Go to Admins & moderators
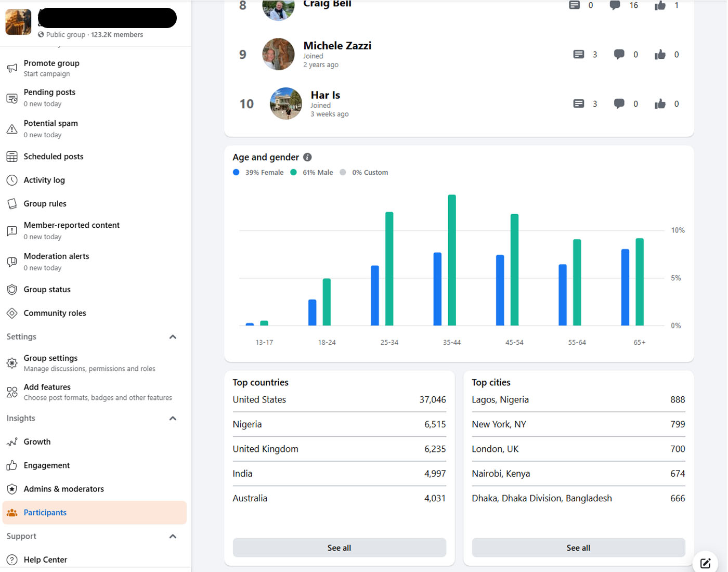 (63, 489)
